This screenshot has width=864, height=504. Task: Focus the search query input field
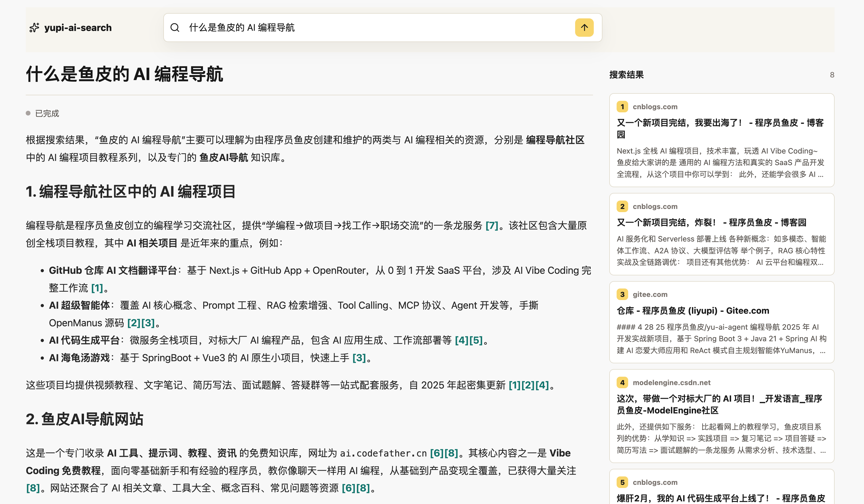coord(379,27)
